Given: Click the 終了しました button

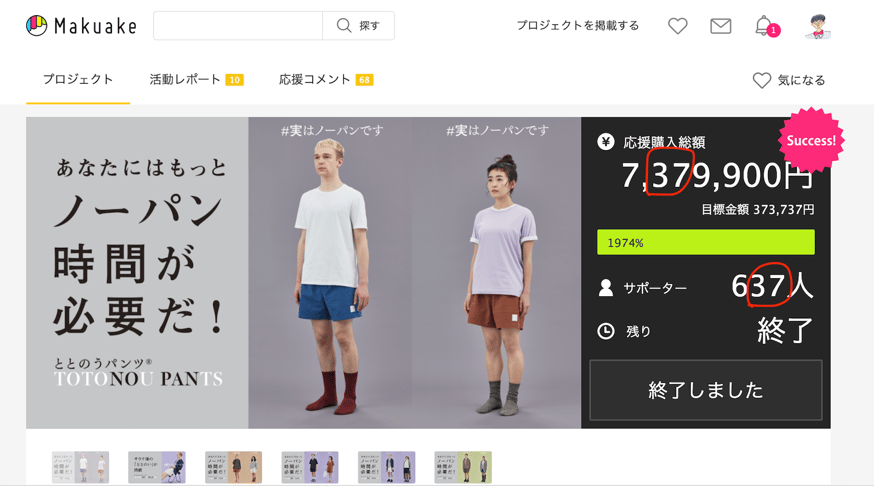Looking at the screenshot, I should click(706, 390).
